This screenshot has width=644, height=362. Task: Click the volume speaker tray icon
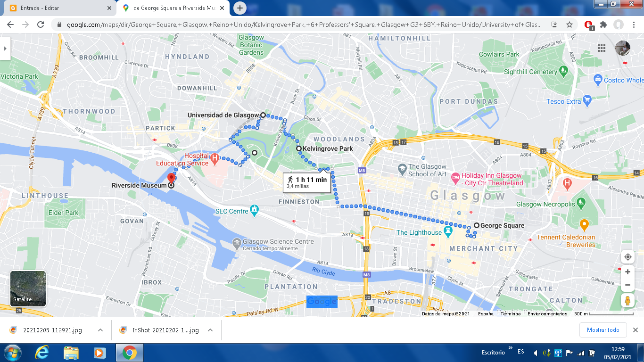click(536, 353)
